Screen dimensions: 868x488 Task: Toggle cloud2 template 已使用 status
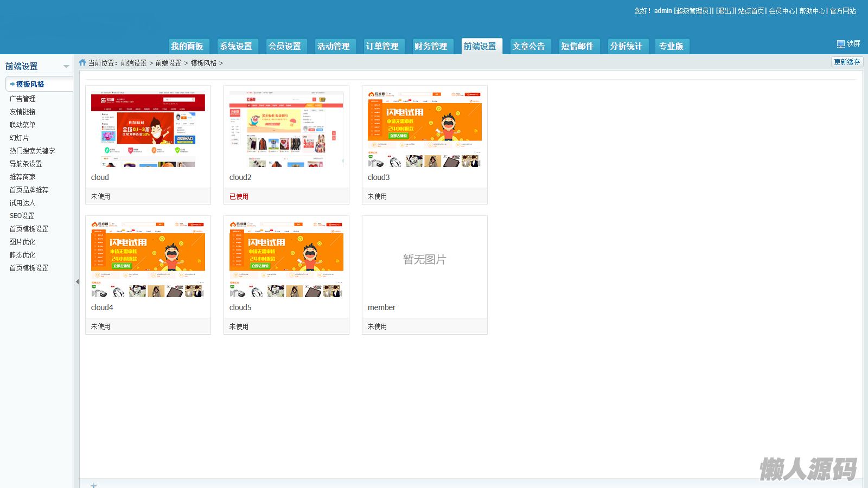tap(239, 196)
